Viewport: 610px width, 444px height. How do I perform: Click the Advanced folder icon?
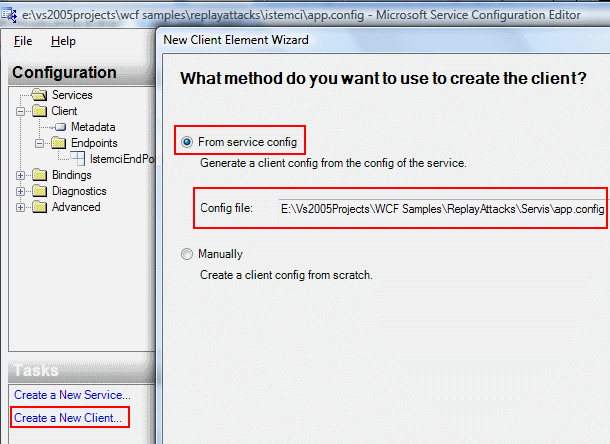point(39,207)
